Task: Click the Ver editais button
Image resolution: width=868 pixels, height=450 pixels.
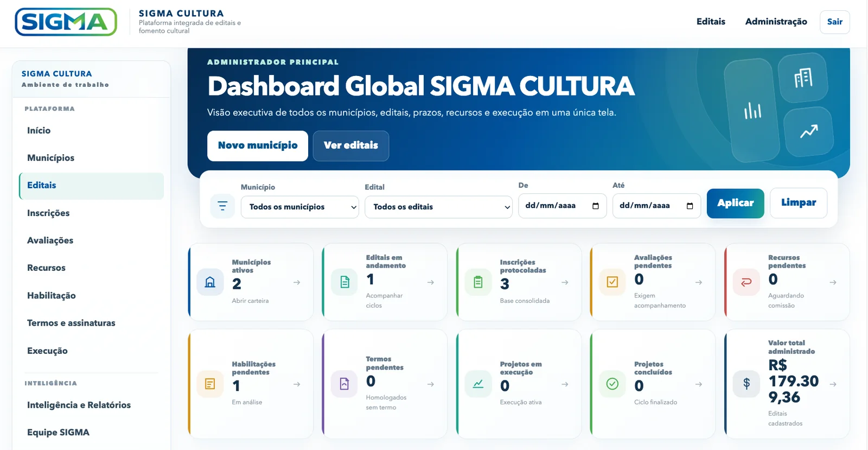Action: pos(351,145)
